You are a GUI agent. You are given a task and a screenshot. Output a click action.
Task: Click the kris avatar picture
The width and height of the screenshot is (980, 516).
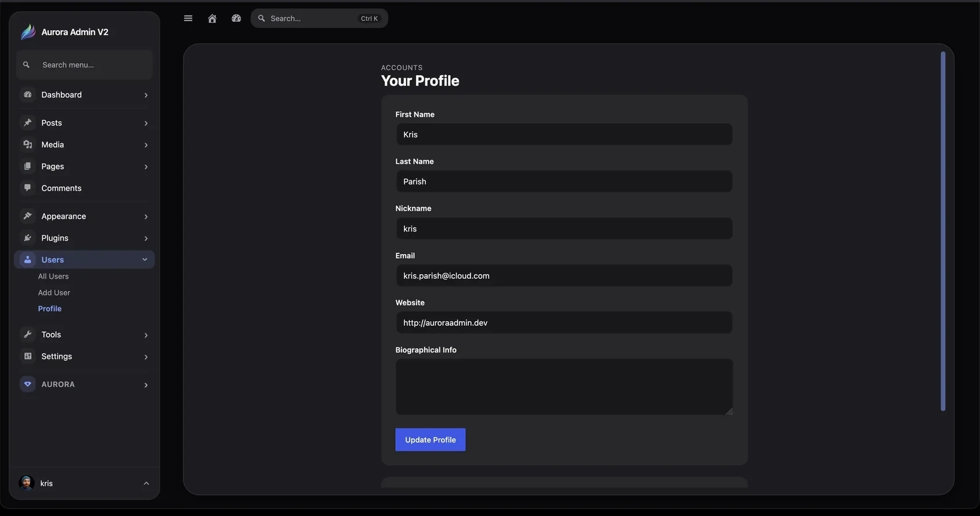click(x=26, y=483)
